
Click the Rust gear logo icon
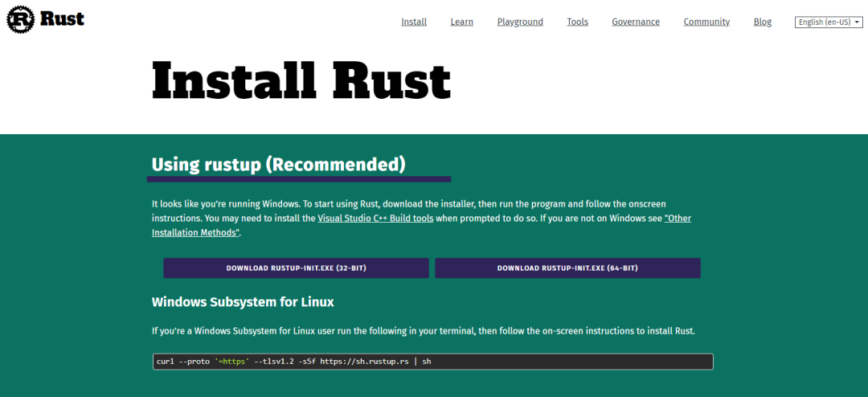click(21, 20)
